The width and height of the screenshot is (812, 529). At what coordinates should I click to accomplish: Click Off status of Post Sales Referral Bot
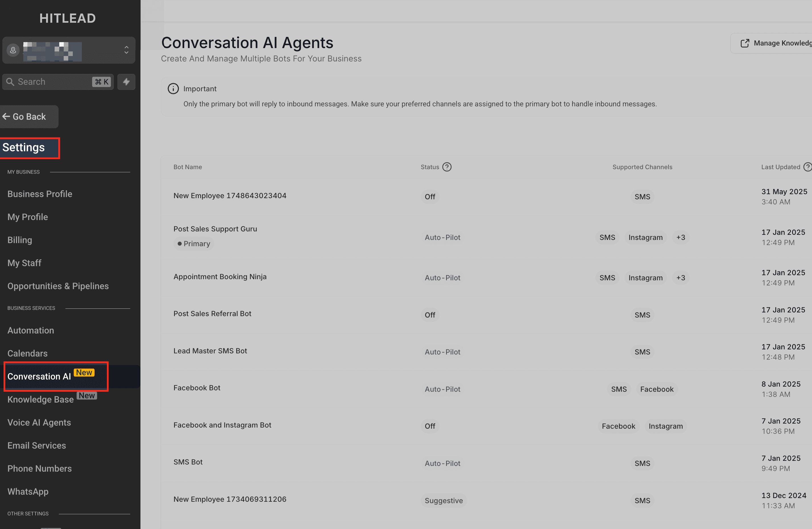coord(430,315)
